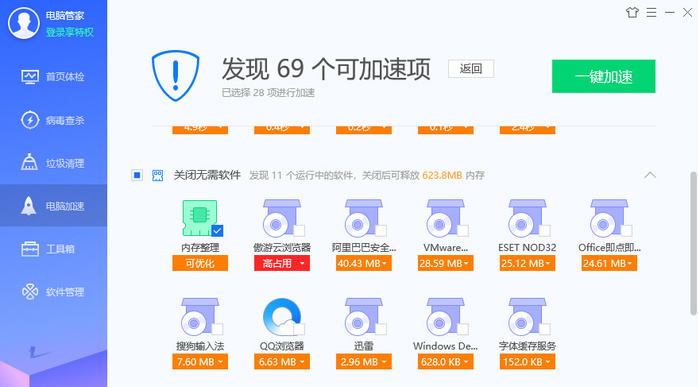Select 电脑加速 in the sidebar

(x=53, y=206)
